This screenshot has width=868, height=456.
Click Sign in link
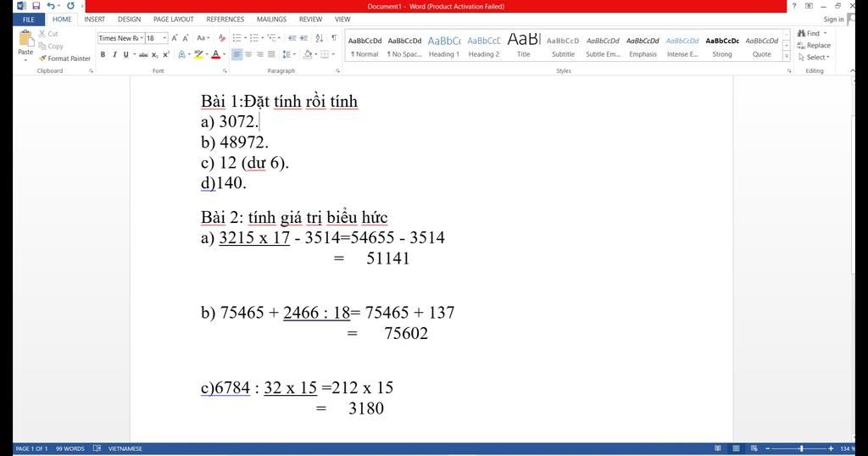834,19
